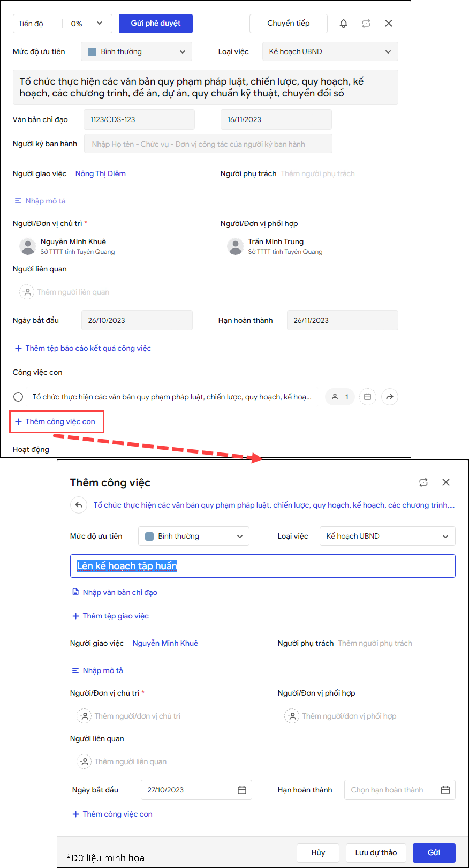
Task: Click the highlighted Thêm công việc con link
Action: tap(56, 422)
